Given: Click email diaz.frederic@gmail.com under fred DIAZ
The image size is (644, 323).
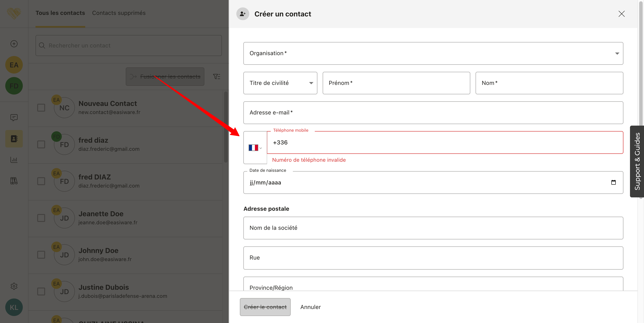Looking at the screenshot, I should pos(109,186).
